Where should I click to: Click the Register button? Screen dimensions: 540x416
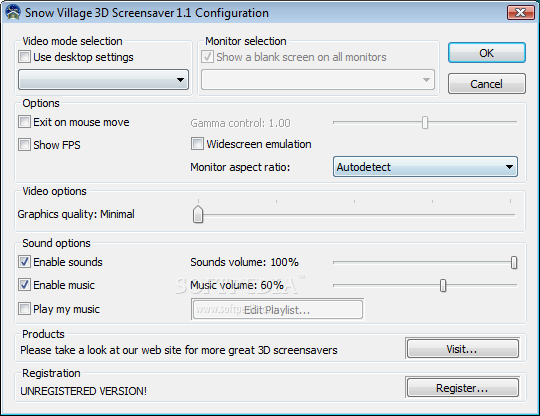tap(463, 387)
